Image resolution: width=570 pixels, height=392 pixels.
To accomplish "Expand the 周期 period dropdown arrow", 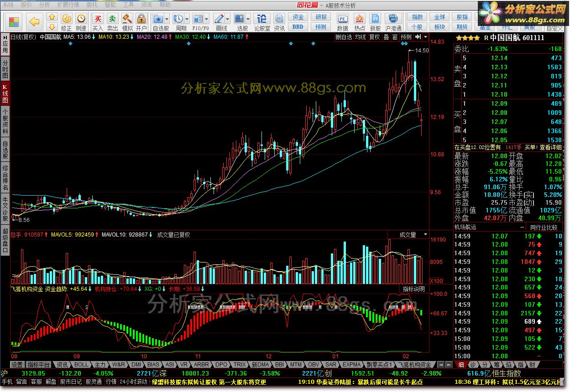I will [187, 19].
